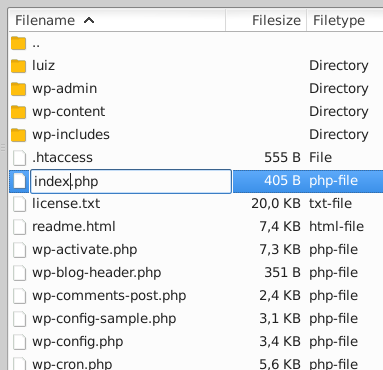Viewport: 383px width, 370px height.
Task: Select the readme.html file name
Action: pos(74,226)
